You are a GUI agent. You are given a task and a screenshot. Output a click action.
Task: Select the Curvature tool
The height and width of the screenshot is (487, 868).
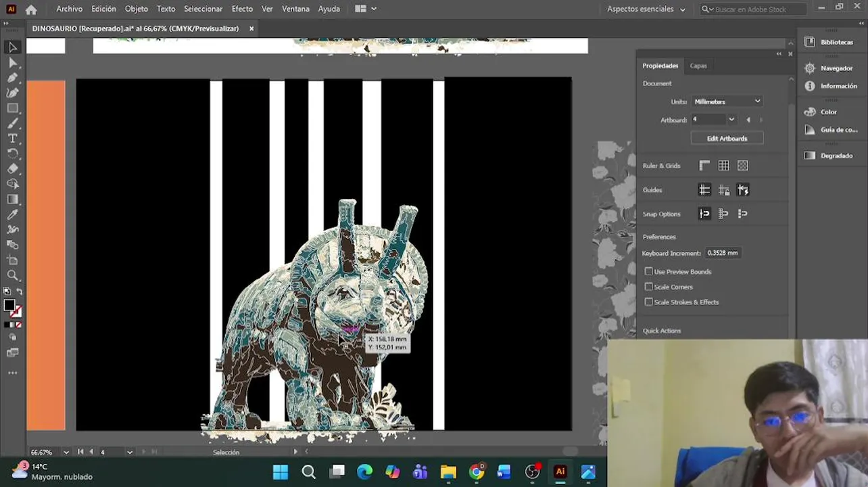pos(12,93)
